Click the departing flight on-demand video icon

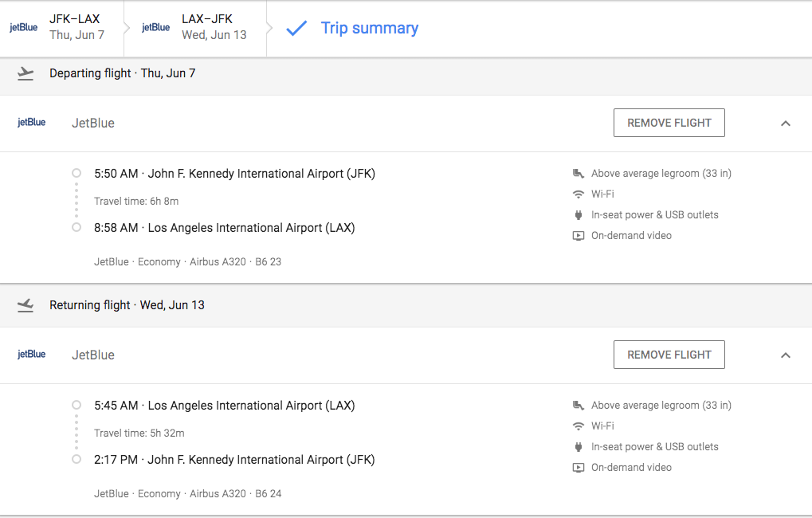click(x=579, y=236)
